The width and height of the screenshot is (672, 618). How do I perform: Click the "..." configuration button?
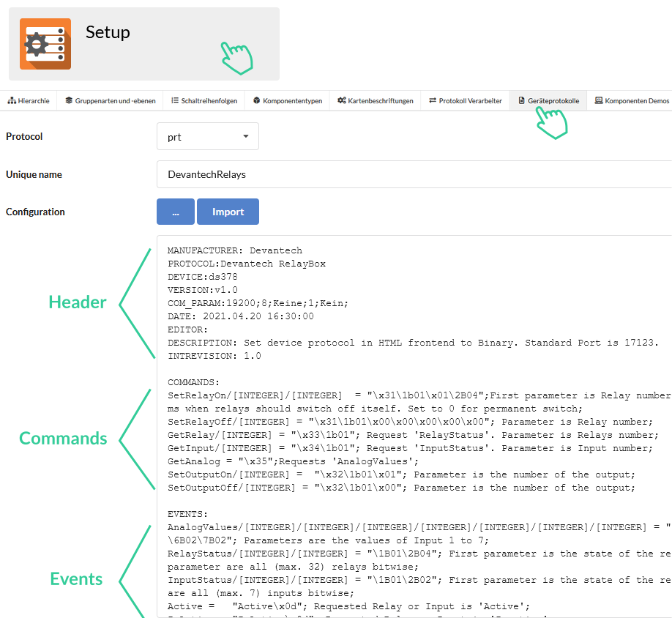(x=175, y=212)
